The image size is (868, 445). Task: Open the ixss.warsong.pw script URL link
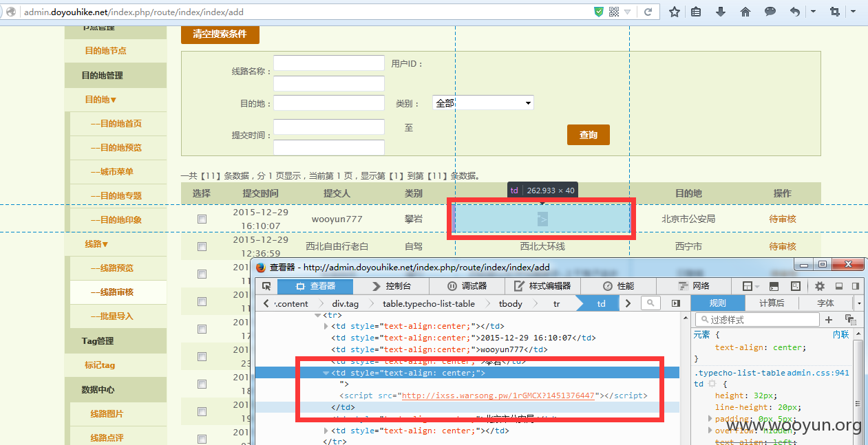click(x=498, y=395)
